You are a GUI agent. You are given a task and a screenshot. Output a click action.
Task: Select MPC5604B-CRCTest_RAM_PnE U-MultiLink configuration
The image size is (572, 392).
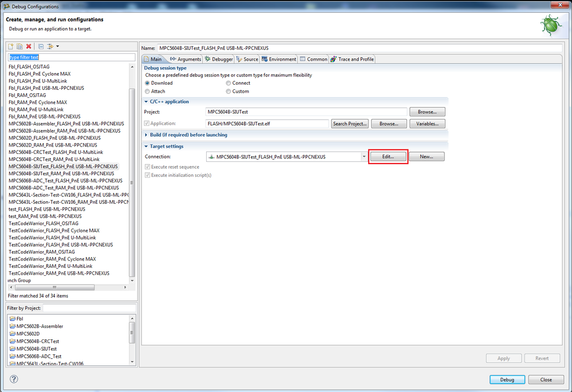click(x=54, y=159)
